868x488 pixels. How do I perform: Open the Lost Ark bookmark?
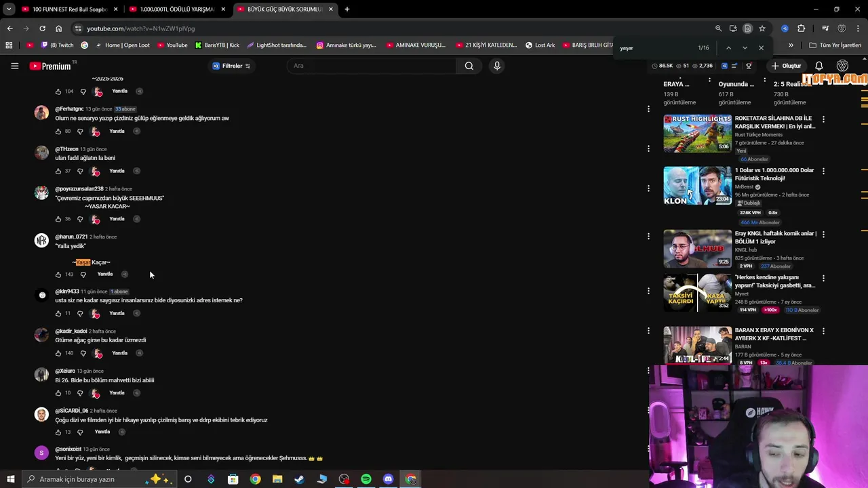coord(540,45)
